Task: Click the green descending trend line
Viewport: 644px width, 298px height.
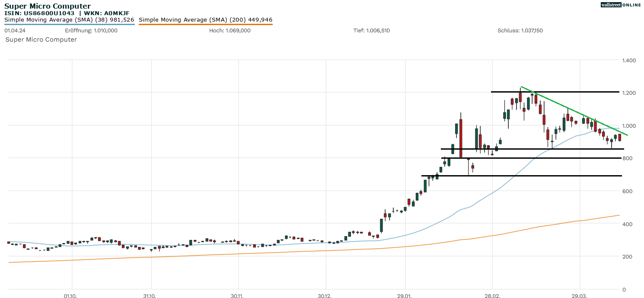Action: click(574, 111)
